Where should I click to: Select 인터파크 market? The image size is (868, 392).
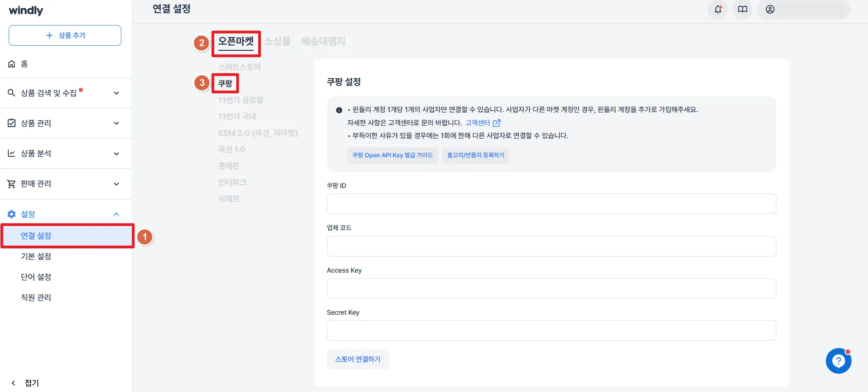pos(232,182)
